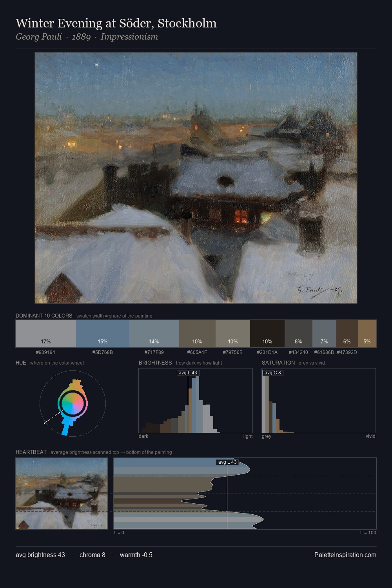
Task: Click the 'grey' axis label under Saturation
Action: pyautogui.click(x=267, y=436)
